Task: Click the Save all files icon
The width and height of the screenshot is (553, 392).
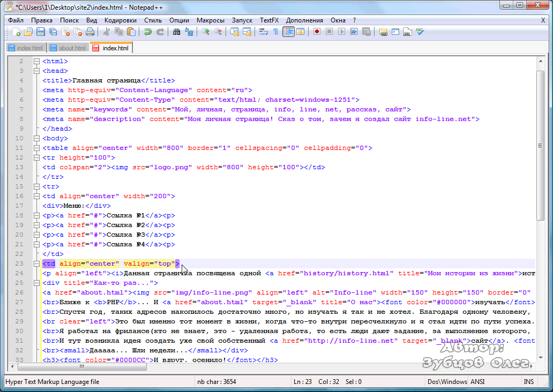Action: 54,32
